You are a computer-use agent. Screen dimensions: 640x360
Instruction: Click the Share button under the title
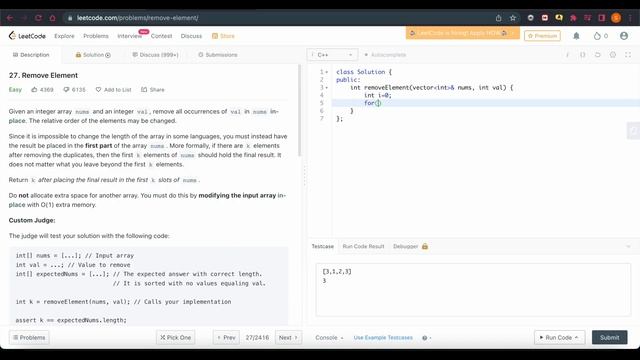153,89
